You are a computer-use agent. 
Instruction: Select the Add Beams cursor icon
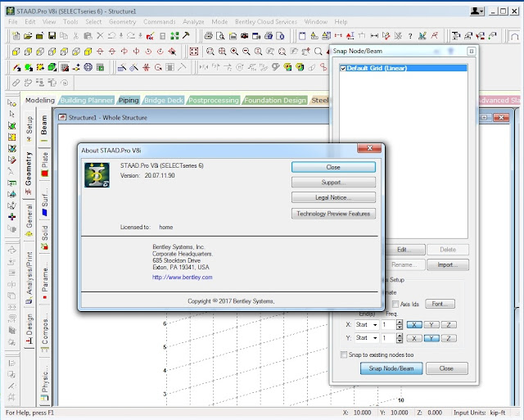click(16, 67)
